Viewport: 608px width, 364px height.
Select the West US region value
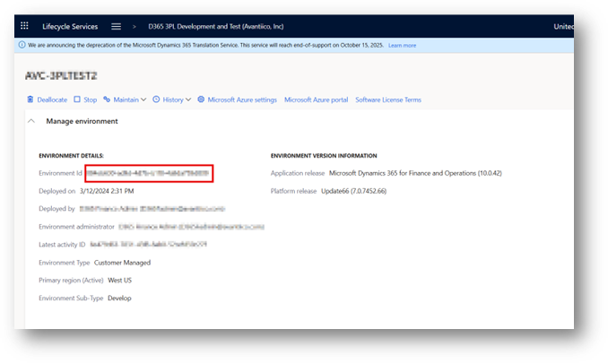click(x=120, y=280)
